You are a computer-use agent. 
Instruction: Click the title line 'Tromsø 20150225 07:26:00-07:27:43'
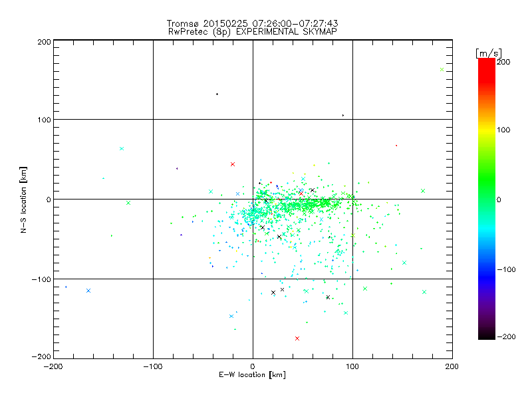pyautogui.click(x=252, y=23)
